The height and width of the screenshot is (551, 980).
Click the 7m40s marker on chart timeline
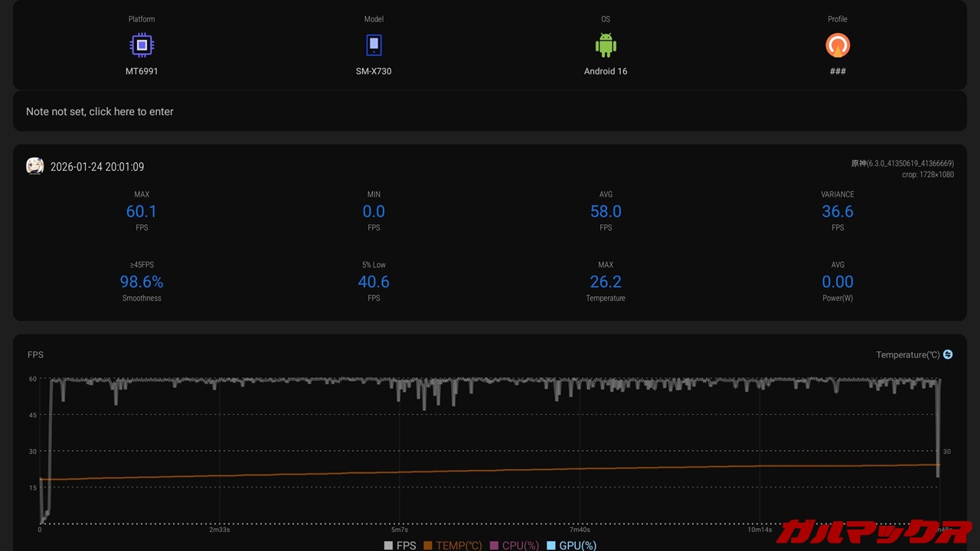pyautogui.click(x=580, y=530)
